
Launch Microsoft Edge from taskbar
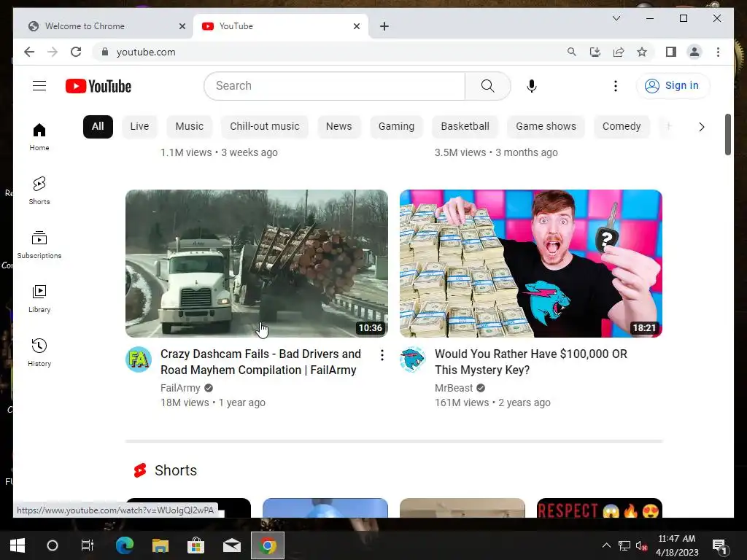pos(125,545)
